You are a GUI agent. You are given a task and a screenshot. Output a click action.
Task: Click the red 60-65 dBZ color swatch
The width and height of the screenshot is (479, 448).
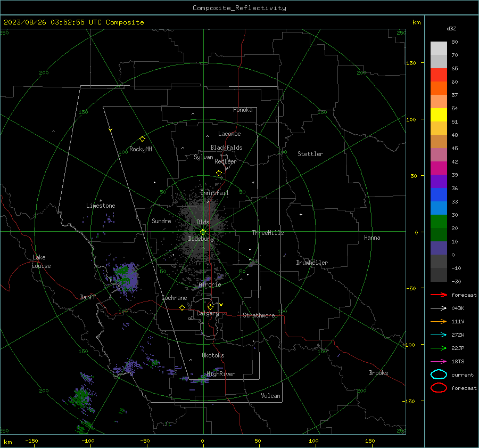tap(439, 75)
